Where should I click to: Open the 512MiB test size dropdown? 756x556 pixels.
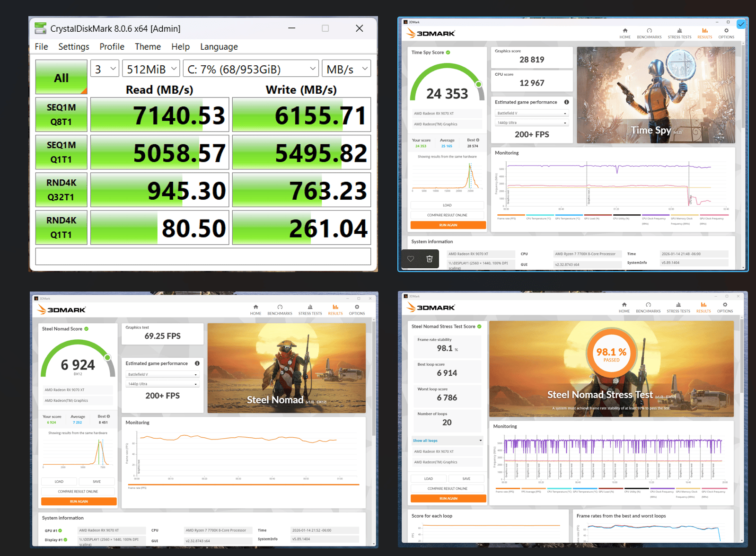pyautogui.click(x=151, y=69)
